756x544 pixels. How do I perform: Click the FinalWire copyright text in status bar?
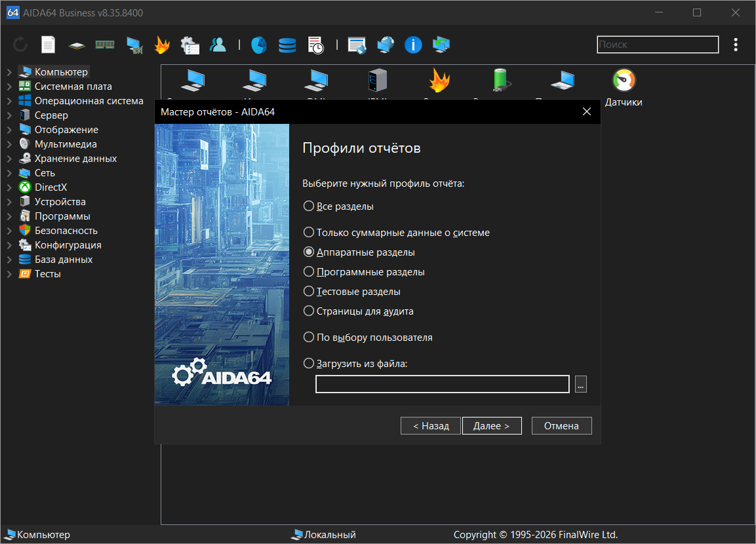pyautogui.click(x=536, y=535)
